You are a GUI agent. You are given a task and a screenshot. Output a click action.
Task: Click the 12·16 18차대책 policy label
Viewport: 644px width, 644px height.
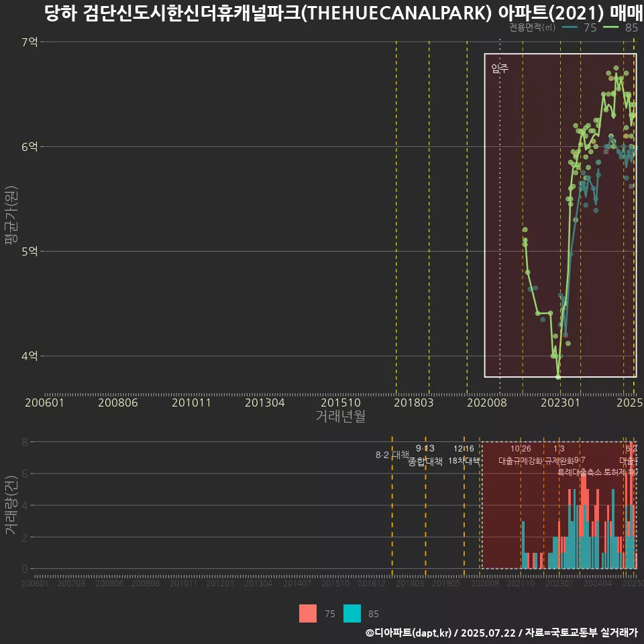click(464, 455)
